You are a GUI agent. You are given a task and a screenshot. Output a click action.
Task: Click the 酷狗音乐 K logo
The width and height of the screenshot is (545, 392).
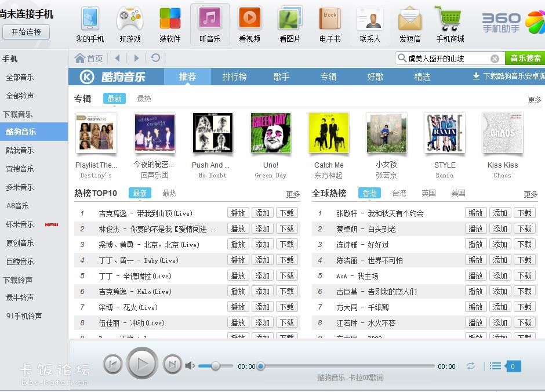[87, 77]
